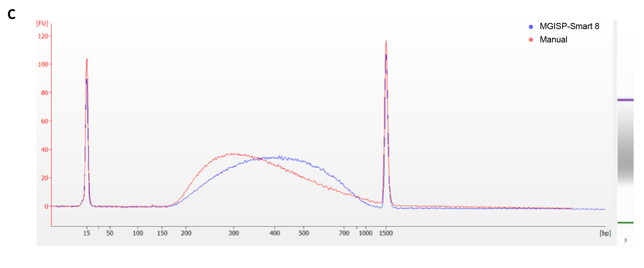Click the 120 tick label on y-axis
Image resolution: width=644 pixels, height=268 pixels.
point(43,36)
